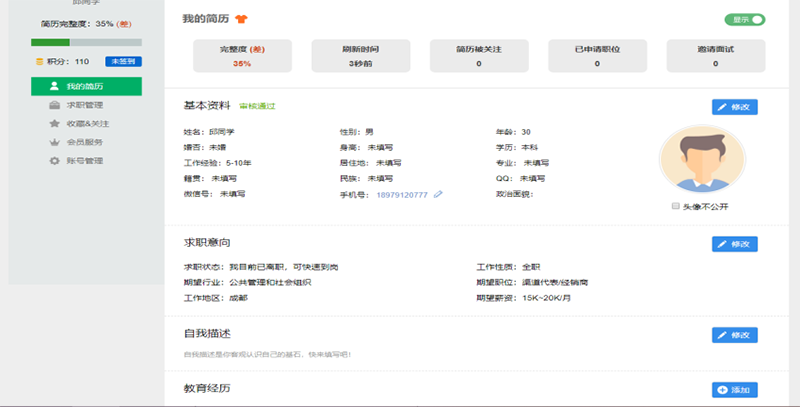Click the 已申请职位 stat card

click(x=597, y=56)
